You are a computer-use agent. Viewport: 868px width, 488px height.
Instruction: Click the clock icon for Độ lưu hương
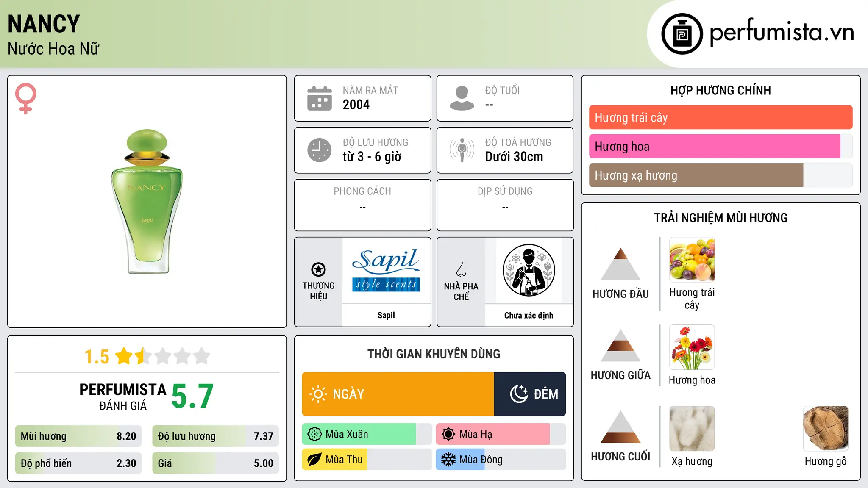[x=320, y=150]
